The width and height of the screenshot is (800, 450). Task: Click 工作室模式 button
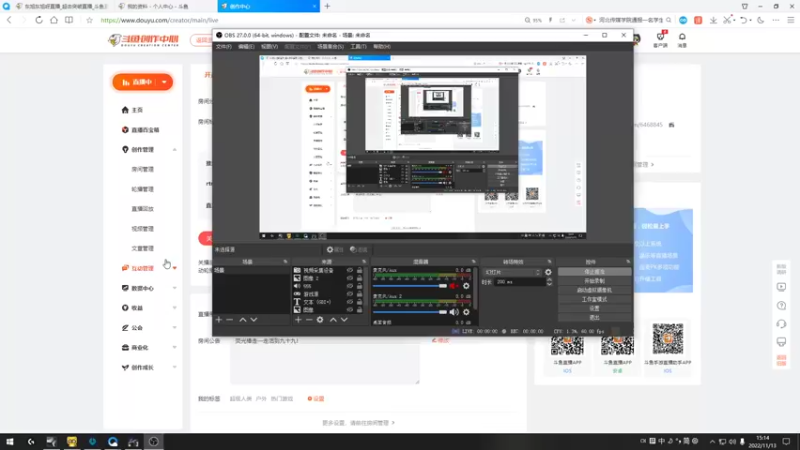click(594, 299)
